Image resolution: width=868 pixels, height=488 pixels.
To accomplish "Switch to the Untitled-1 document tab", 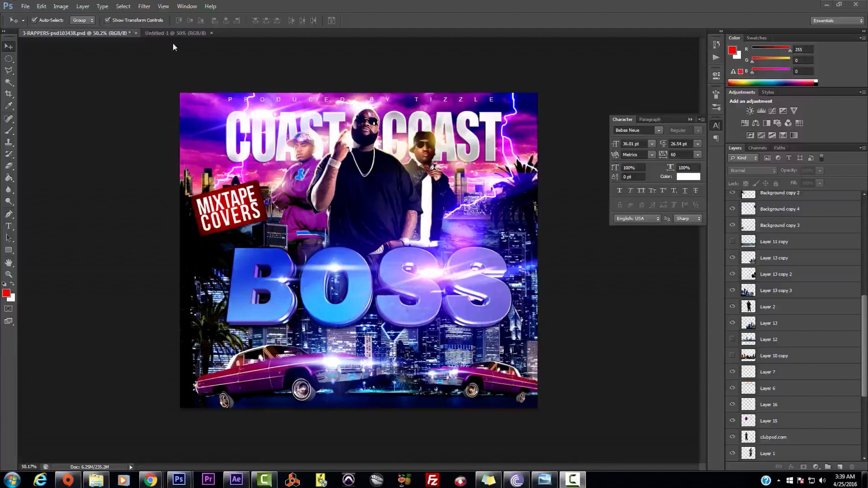I will coord(175,33).
